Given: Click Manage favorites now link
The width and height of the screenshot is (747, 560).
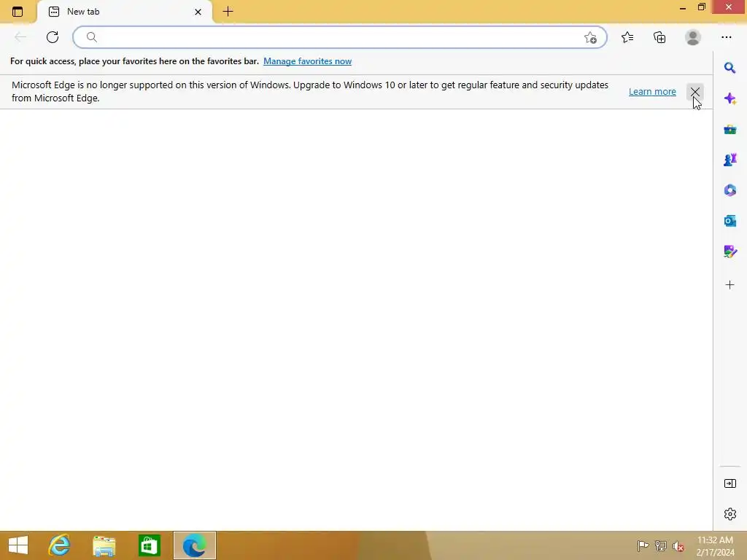Looking at the screenshot, I should [x=307, y=61].
